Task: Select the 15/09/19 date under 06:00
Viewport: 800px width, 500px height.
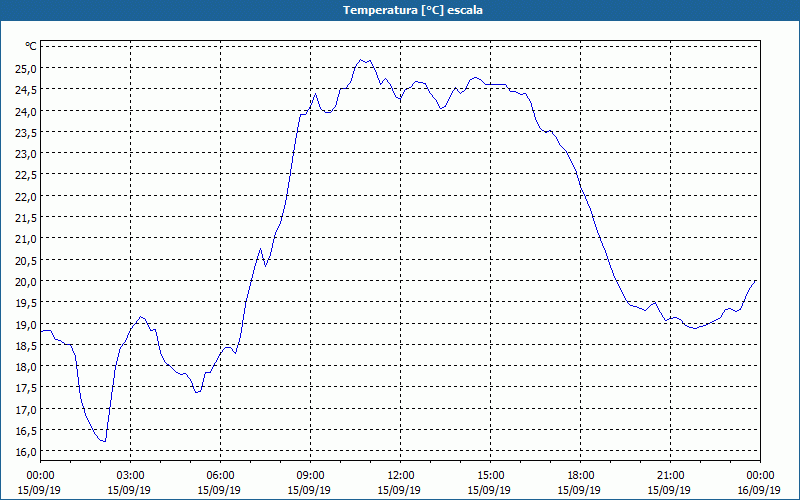Action: (219, 490)
